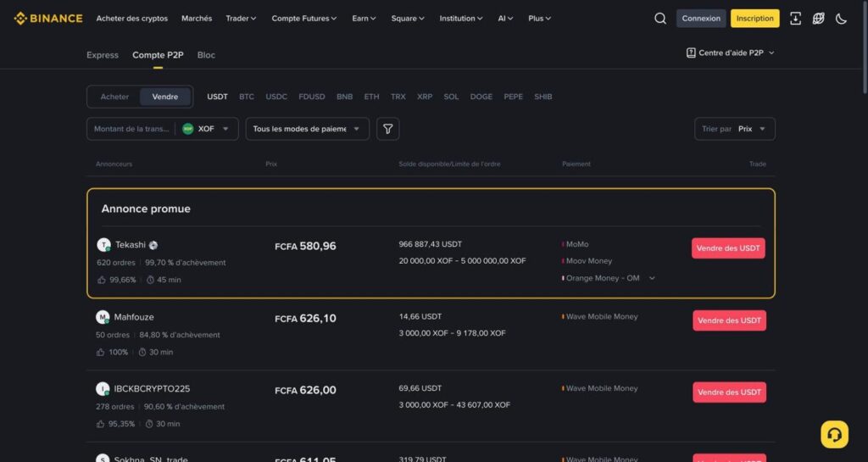Click IBCKBCRYPTO225's 30 min clock icon

pyautogui.click(x=149, y=424)
